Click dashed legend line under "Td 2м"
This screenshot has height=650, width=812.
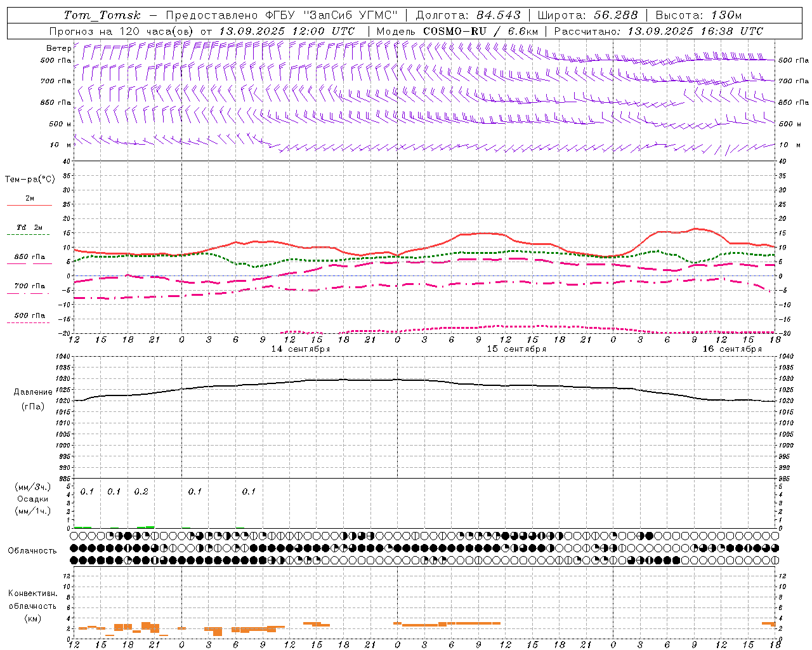click(x=29, y=235)
